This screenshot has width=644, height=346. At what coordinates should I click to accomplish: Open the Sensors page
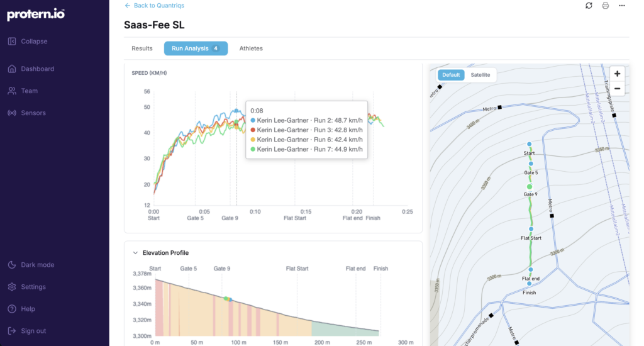(33, 113)
